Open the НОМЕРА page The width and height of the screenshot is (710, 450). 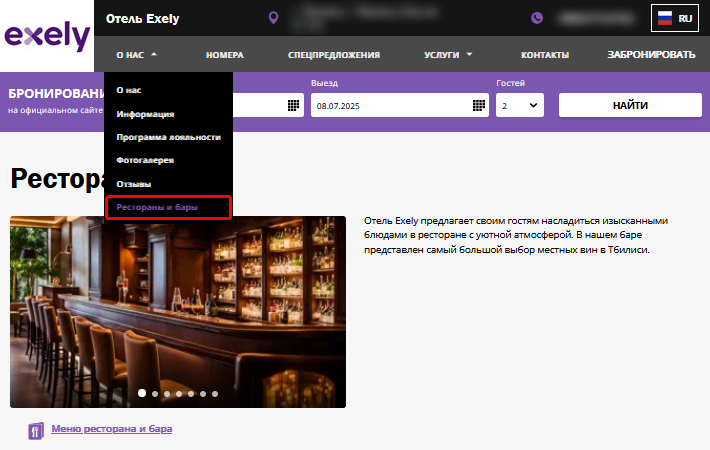225,55
